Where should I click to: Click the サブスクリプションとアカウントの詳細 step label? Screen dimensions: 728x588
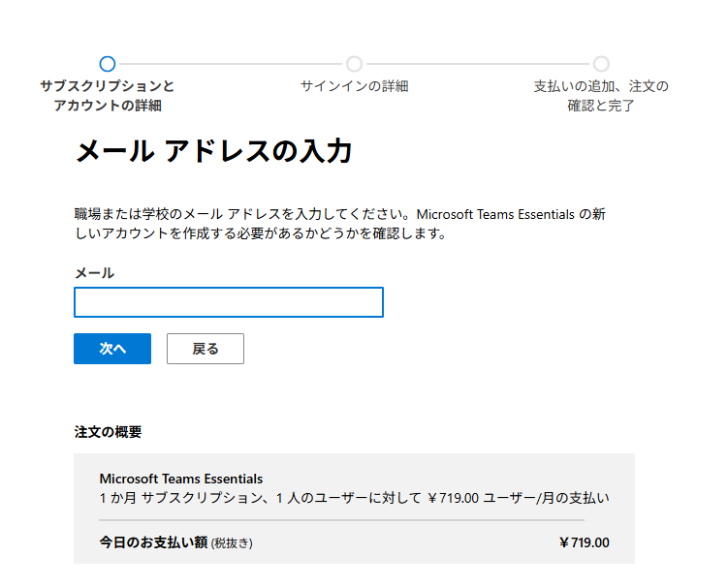coord(108,96)
